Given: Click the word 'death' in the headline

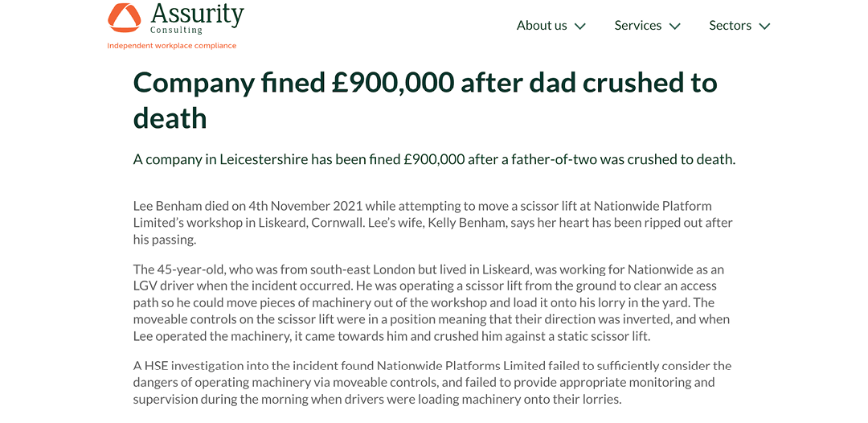Looking at the screenshot, I should pos(170,118).
